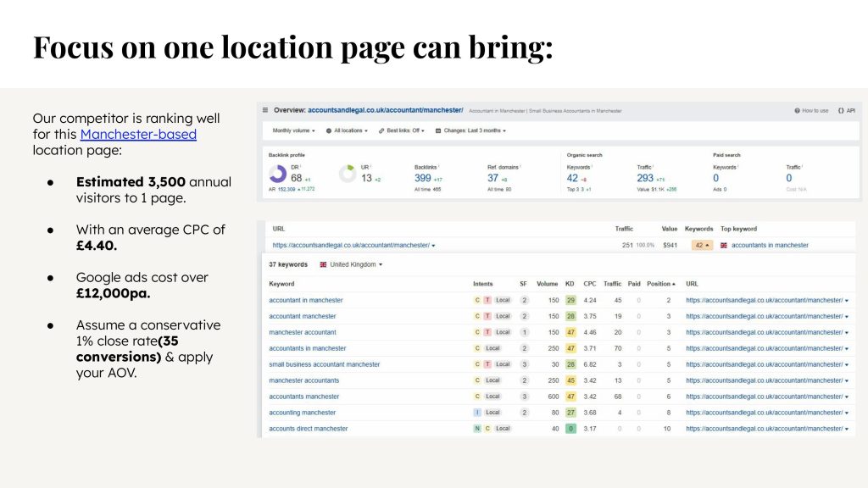Click the keyword accountant in manchester
The height and width of the screenshot is (488, 868).
(305, 301)
